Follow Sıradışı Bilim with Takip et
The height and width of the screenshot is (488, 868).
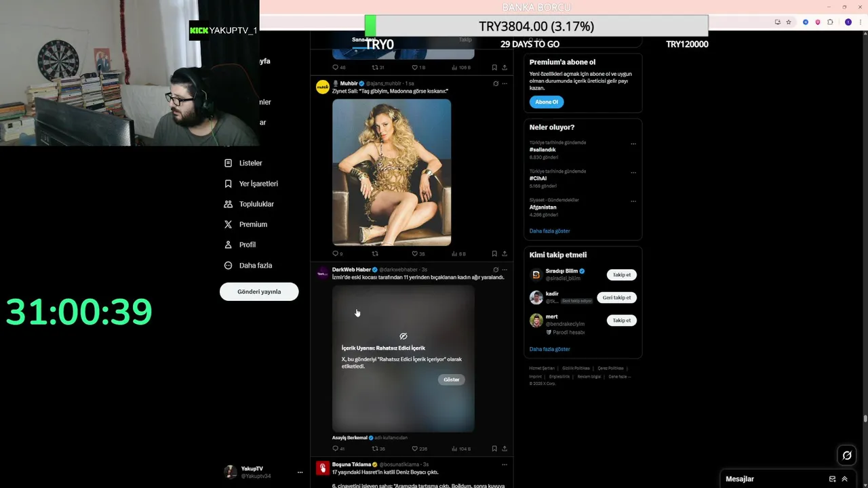point(621,274)
